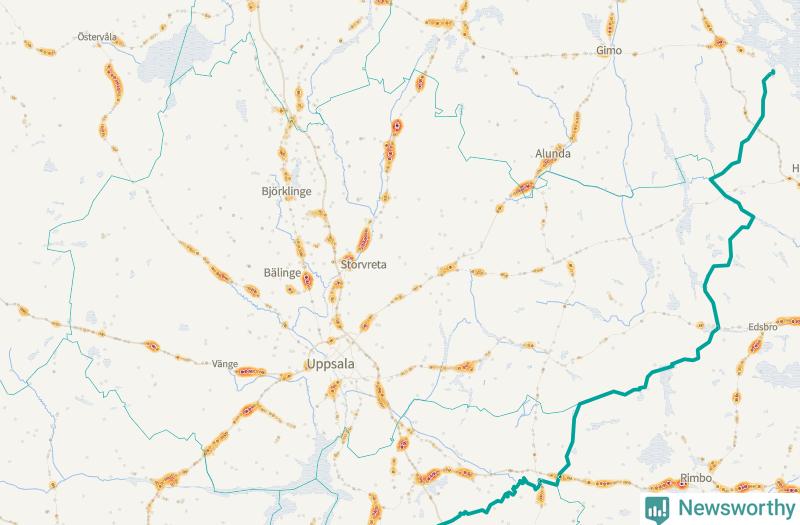Select the long curved hotspot below Östervåla
Image resolution: width=800 pixels, height=525 pixels.
[x=114, y=82]
